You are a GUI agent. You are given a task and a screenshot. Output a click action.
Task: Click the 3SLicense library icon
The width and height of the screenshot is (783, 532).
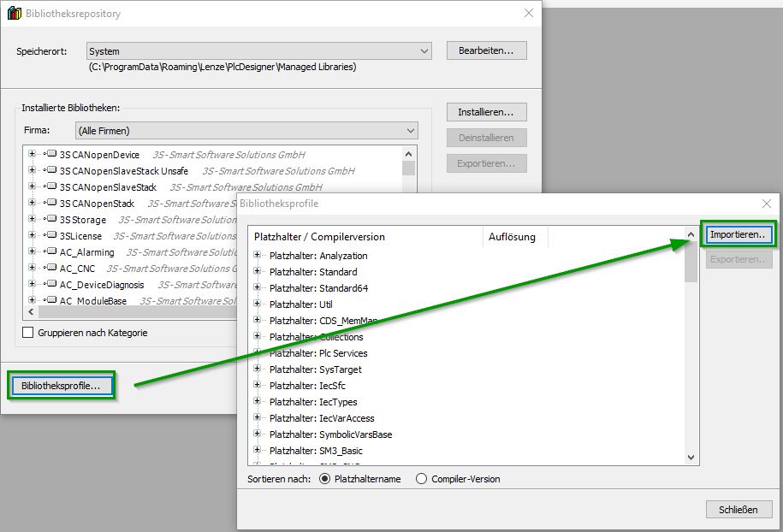pyautogui.click(x=51, y=236)
